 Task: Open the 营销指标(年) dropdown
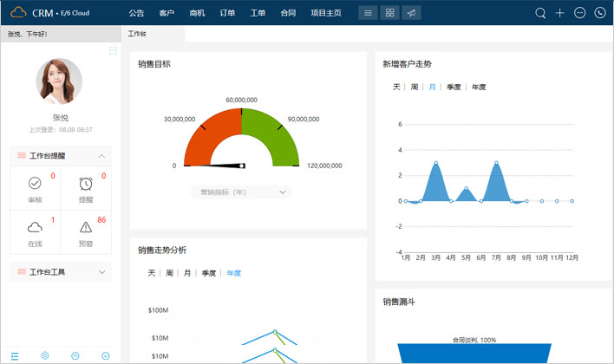point(241,192)
